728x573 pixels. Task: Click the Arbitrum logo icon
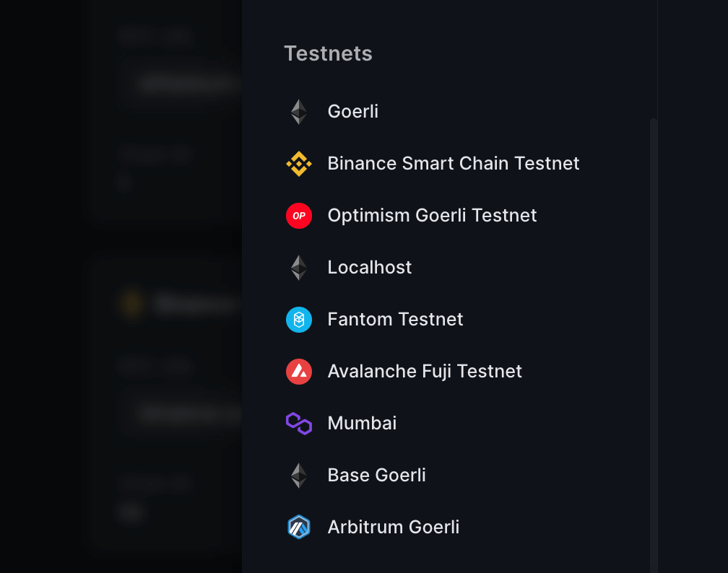click(x=298, y=528)
